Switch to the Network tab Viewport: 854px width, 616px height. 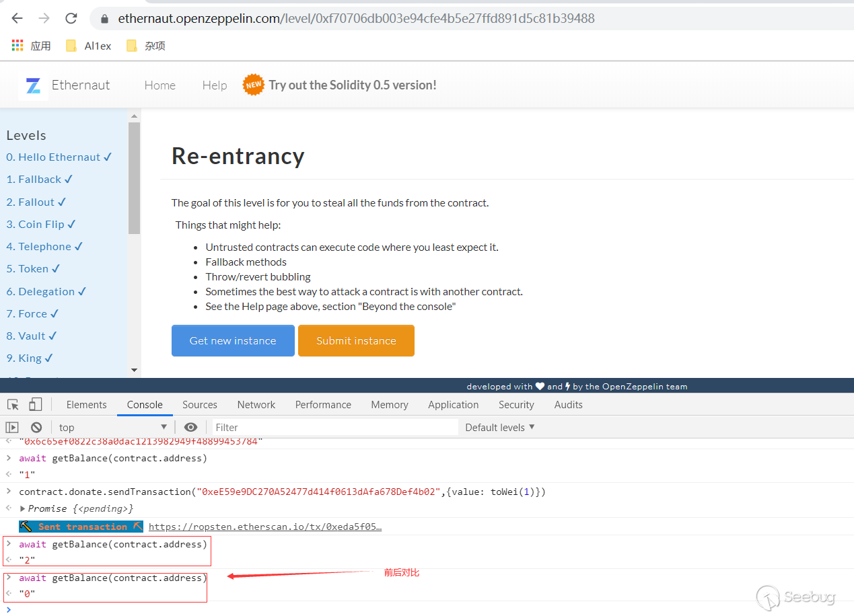pos(256,404)
